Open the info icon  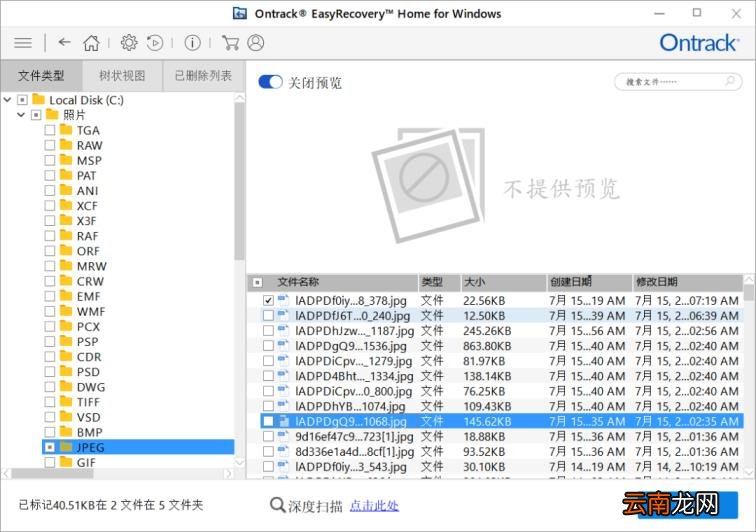tap(192, 43)
